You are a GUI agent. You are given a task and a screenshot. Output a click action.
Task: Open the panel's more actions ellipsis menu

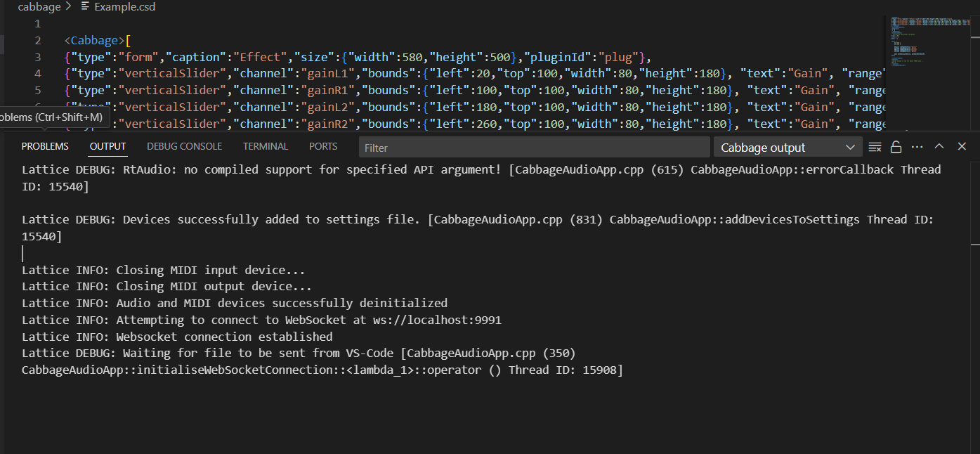pyautogui.click(x=917, y=147)
